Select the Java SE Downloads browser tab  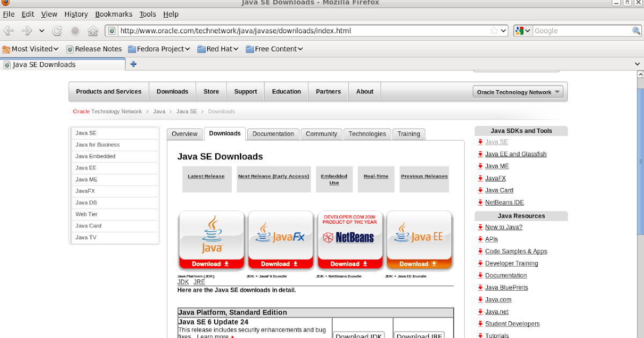[63, 64]
